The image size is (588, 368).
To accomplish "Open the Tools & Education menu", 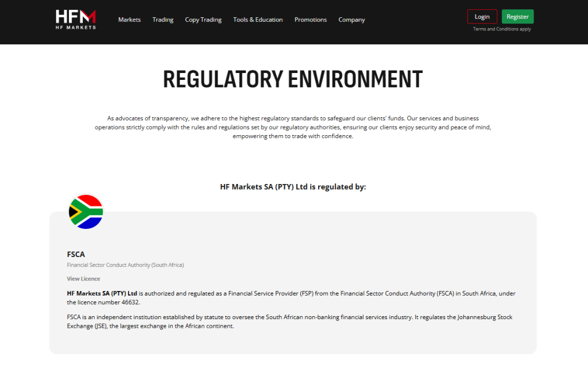I will (x=257, y=20).
